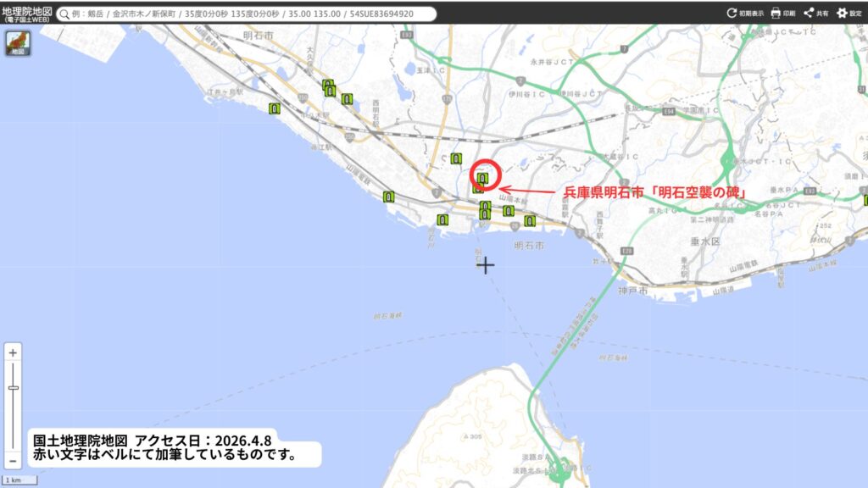Click the 1 km scale bar
The height and width of the screenshot is (488, 868).
(19, 480)
